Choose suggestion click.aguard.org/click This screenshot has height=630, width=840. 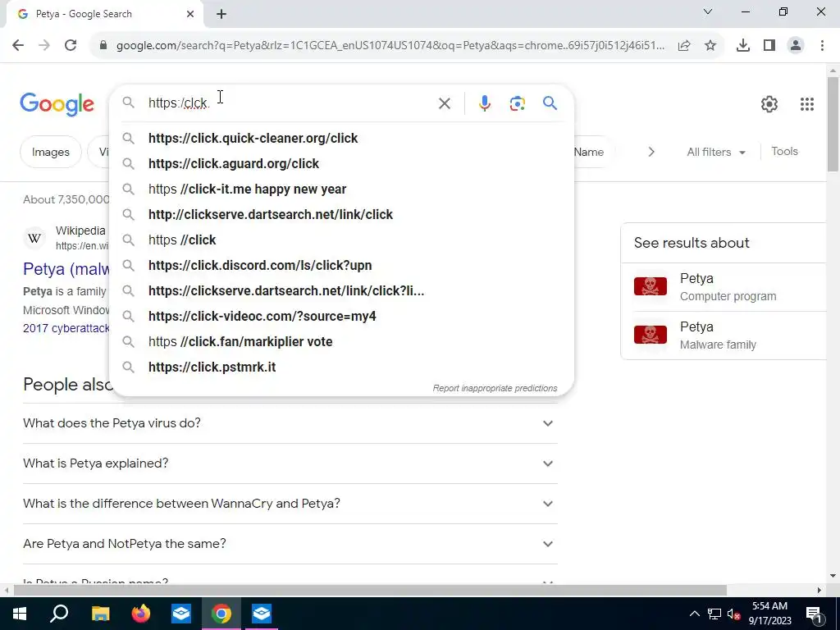(341, 163)
